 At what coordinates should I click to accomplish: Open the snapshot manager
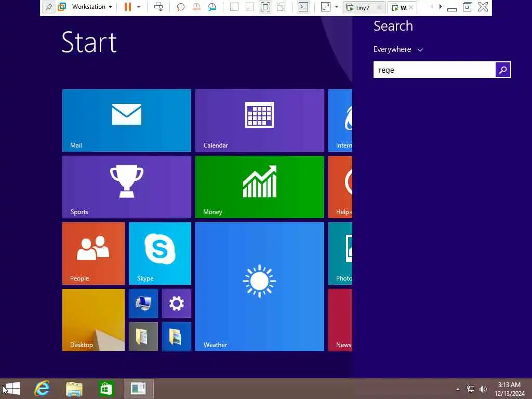212,7
